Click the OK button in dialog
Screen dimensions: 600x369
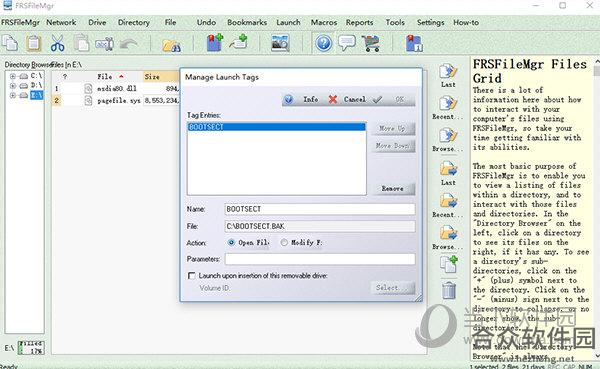click(x=399, y=100)
